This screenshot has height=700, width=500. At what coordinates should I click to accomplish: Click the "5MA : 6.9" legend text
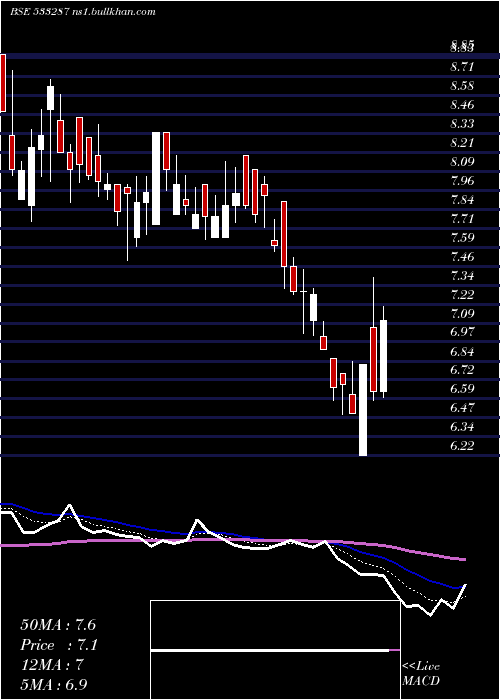54,684
